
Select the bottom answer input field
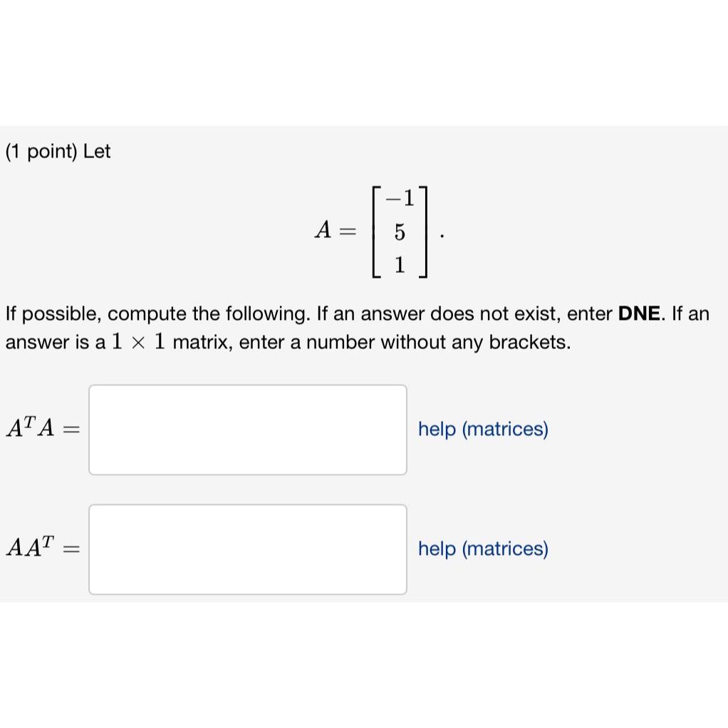(x=247, y=548)
